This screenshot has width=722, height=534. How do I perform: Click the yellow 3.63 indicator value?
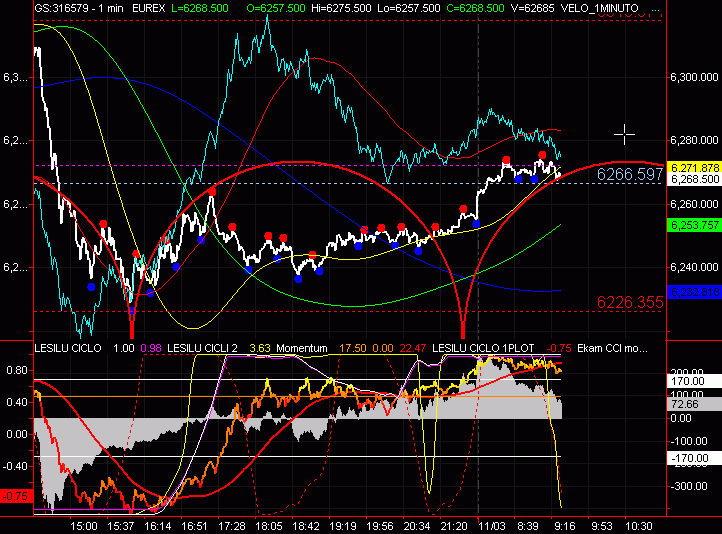tap(260, 348)
